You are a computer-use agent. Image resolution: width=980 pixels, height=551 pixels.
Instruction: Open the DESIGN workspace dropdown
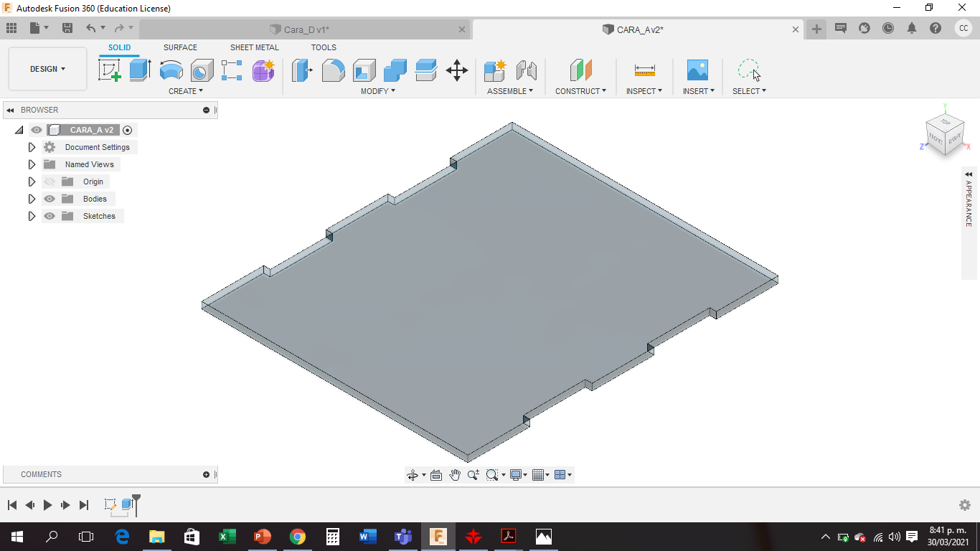point(47,69)
